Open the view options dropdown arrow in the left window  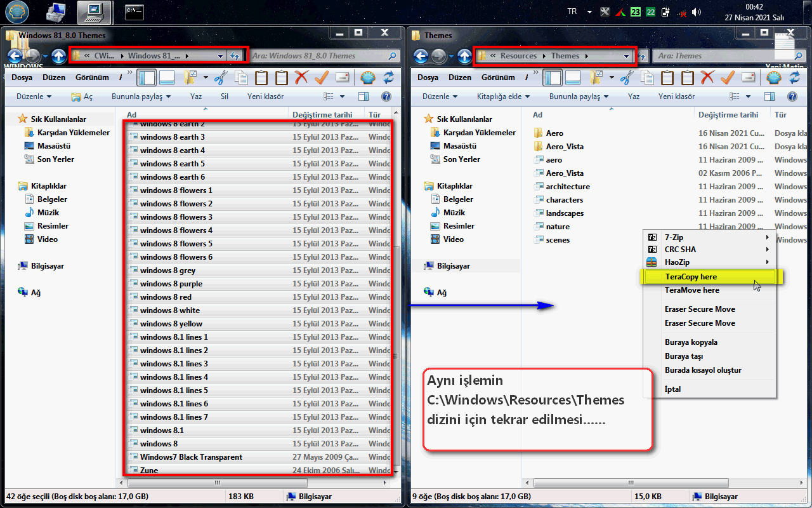[x=343, y=97]
